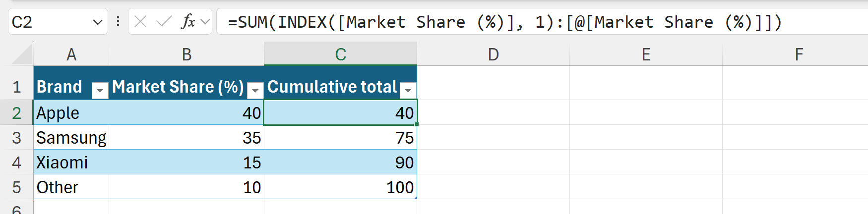Click the Enter checkmark icon in formula bar
Image resolution: width=868 pixels, height=214 pixels.
164,22
